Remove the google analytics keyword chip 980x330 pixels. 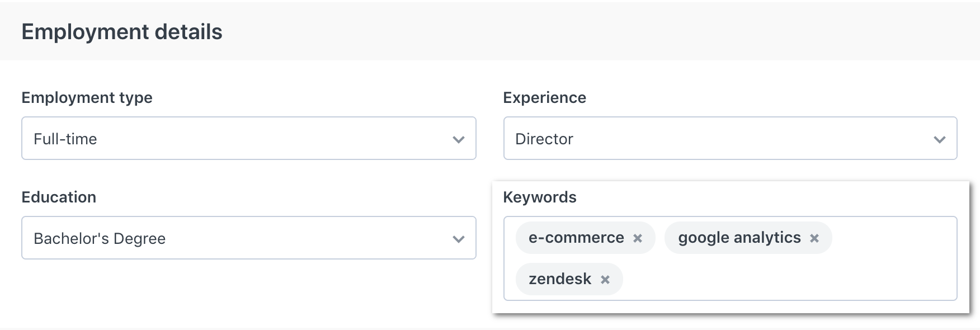point(816,238)
